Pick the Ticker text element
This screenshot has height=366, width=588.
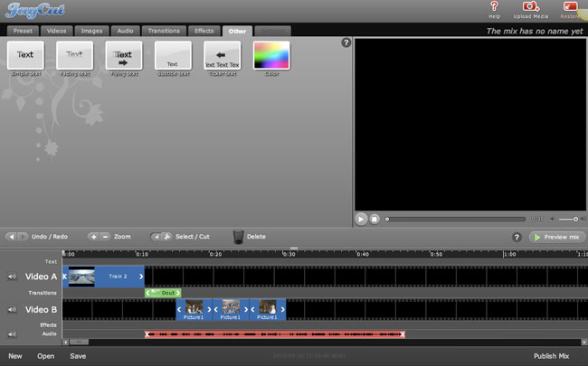[222, 55]
